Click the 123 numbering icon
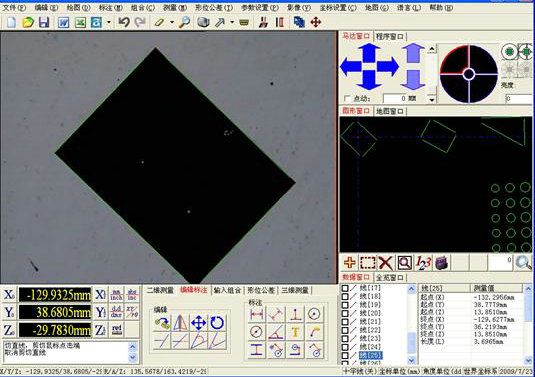Viewport: 535px width, 377px height. pyautogui.click(x=423, y=263)
